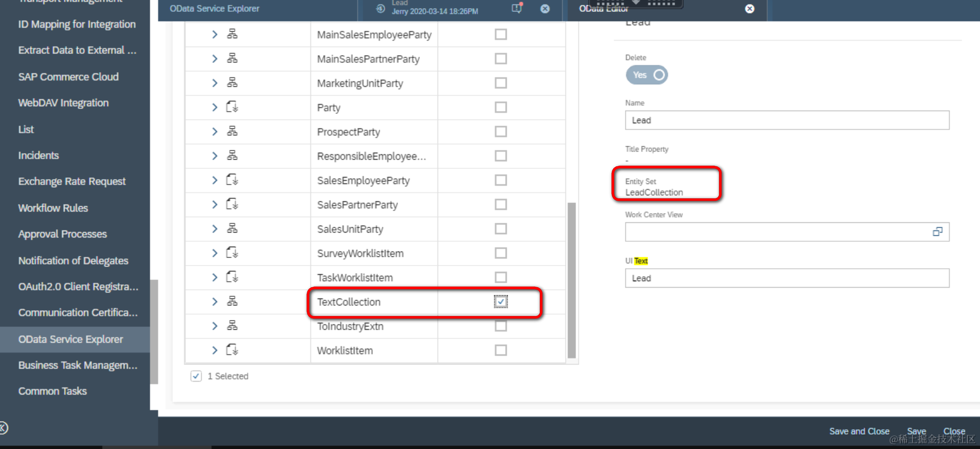Image resolution: width=980 pixels, height=449 pixels.
Task: Click the hierarchy icon in SalesUnitParty row
Action: (232, 228)
